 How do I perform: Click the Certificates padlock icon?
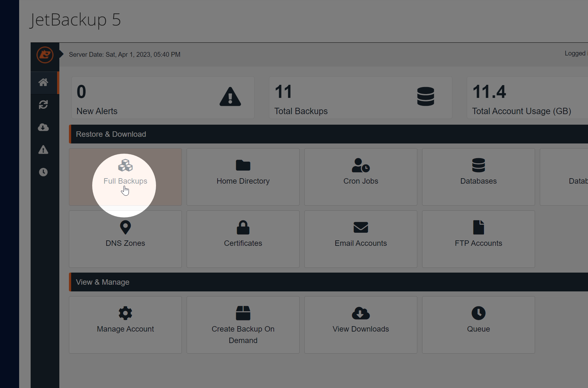tap(243, 228)
